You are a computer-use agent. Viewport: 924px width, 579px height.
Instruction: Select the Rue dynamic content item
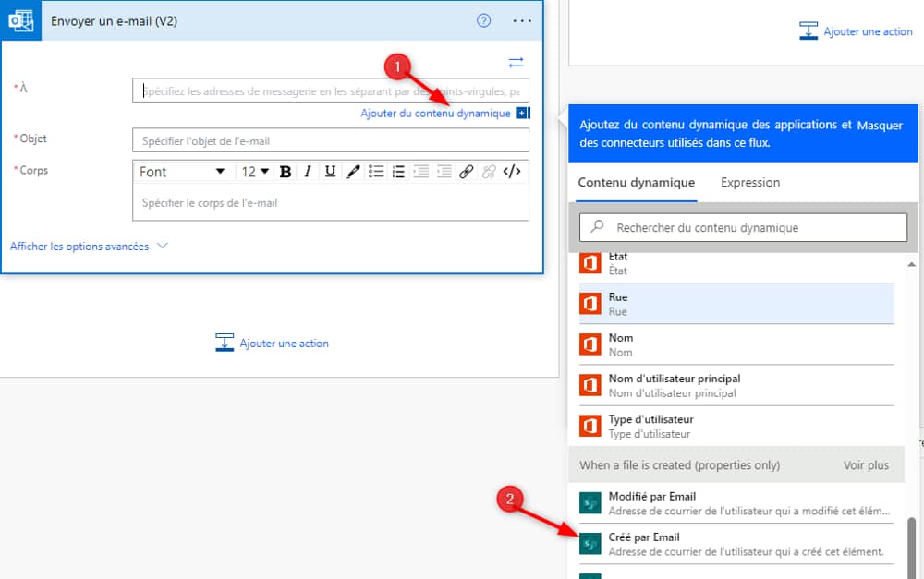[736, 304]
